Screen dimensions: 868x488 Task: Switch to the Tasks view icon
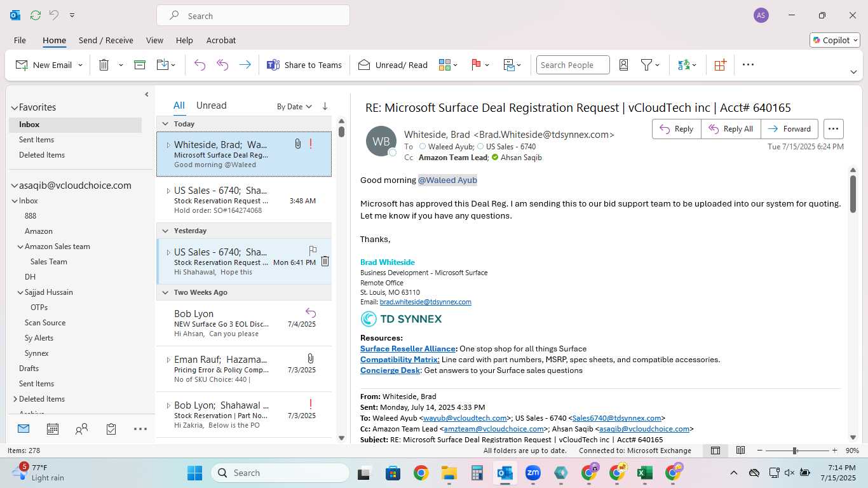pos(111,429)
